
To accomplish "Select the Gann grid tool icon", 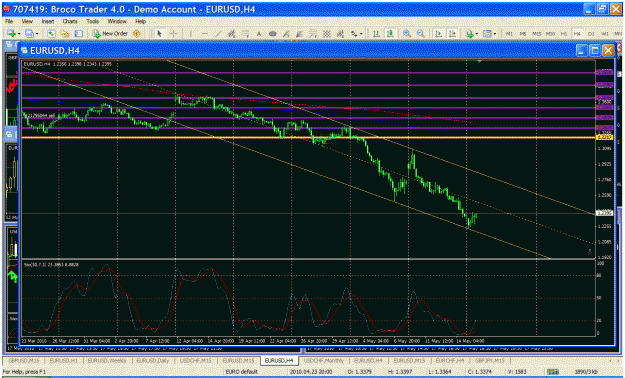I will pos(327,34).
